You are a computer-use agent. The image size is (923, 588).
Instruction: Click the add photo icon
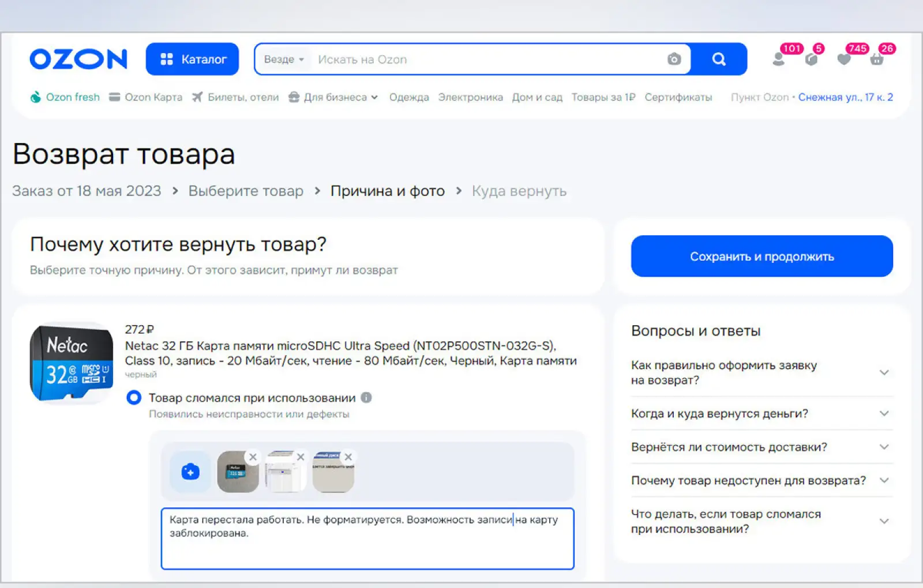pos(190,472)
